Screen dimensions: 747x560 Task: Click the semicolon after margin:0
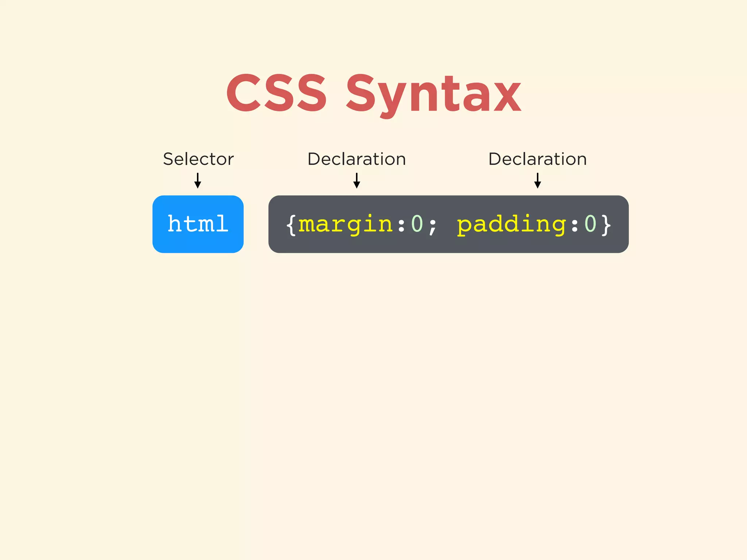click(x=433, y=227)
